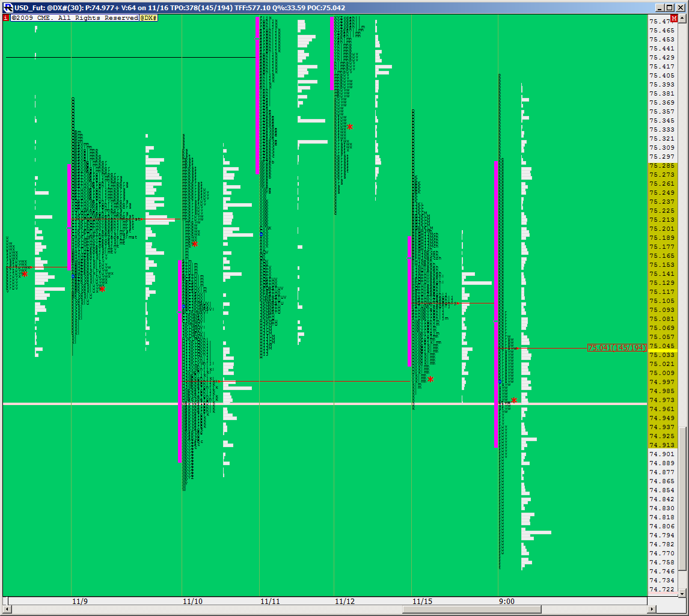Screen dimensions: 689x616
Task: Open the application icon in title bar
Action: tap(8, 8)
